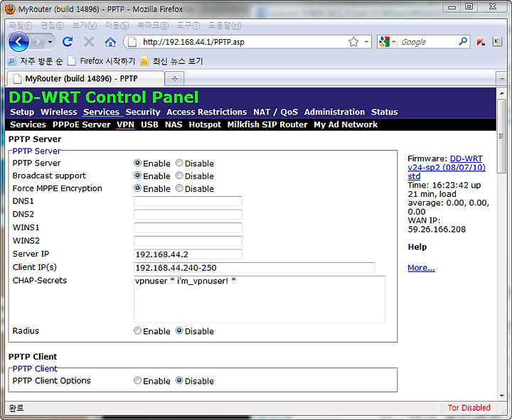Go back with the Firefox back arrow
The width and height of the screenshot is (512, 420).
pyautogui.click(x=18, y=42)
